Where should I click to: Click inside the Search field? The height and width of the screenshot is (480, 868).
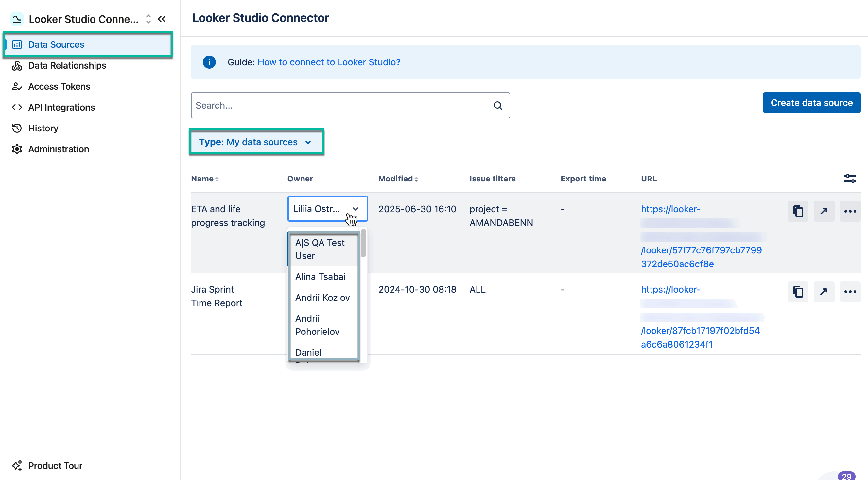[x=337, y=105]
